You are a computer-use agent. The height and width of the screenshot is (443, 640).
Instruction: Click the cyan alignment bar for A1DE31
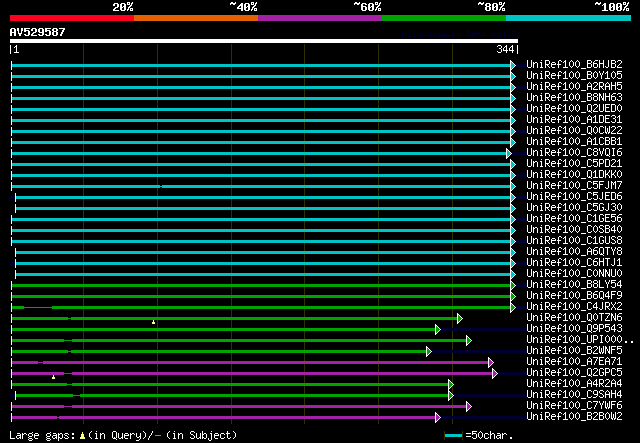pyautogui.click(x=261, y=120)
